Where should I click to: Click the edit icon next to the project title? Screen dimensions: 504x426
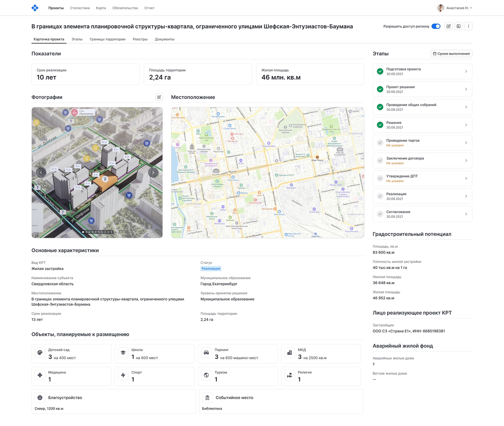click(448, 26)
